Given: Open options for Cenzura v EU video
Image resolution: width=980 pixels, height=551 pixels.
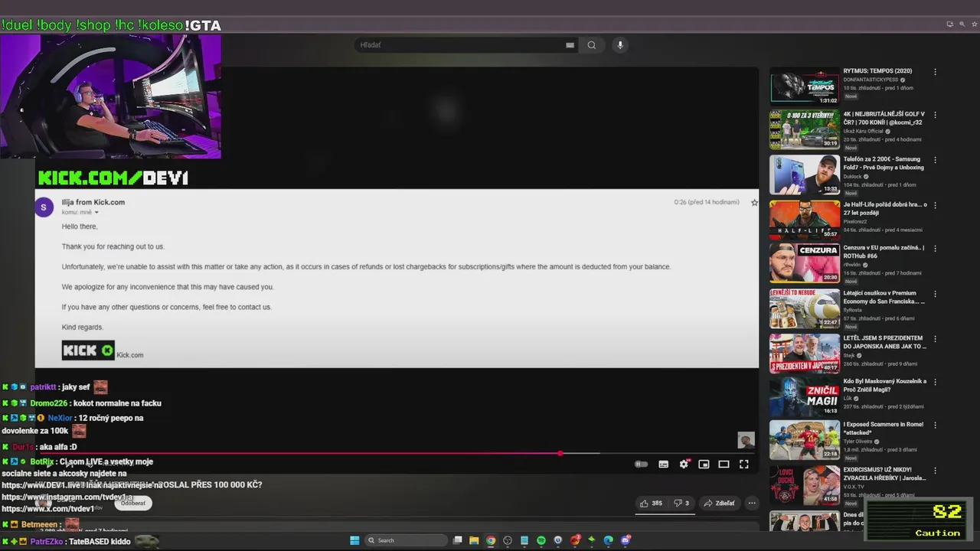Looking at the screenshot, I should [x=935, y=248].
